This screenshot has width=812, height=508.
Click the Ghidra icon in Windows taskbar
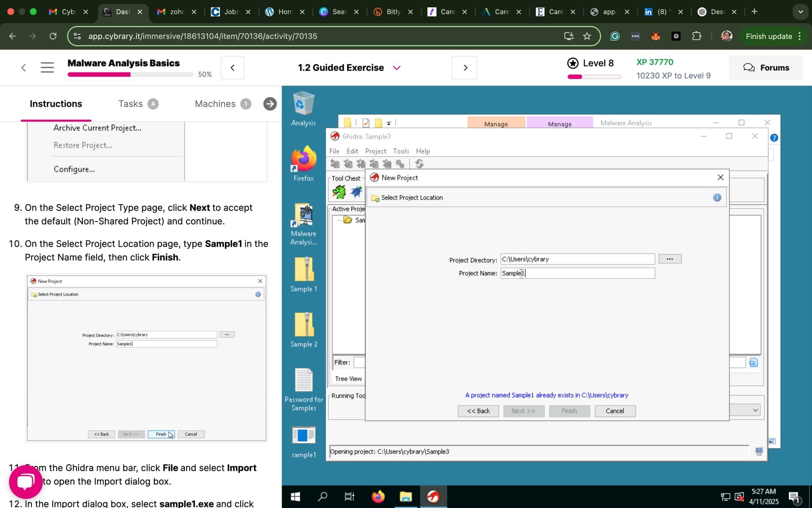coord(433,497)
